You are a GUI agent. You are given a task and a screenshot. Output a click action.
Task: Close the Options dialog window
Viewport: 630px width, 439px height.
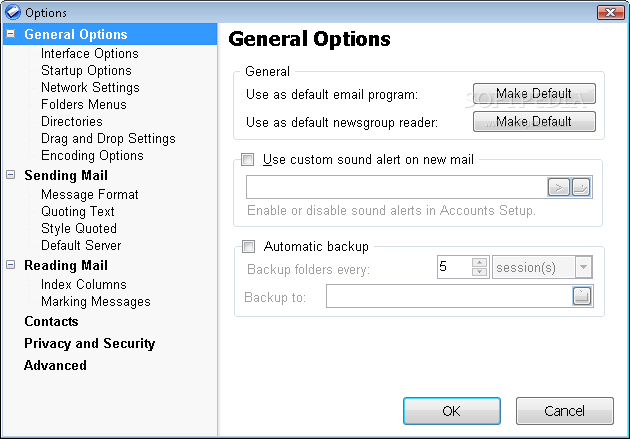[611, 11]
